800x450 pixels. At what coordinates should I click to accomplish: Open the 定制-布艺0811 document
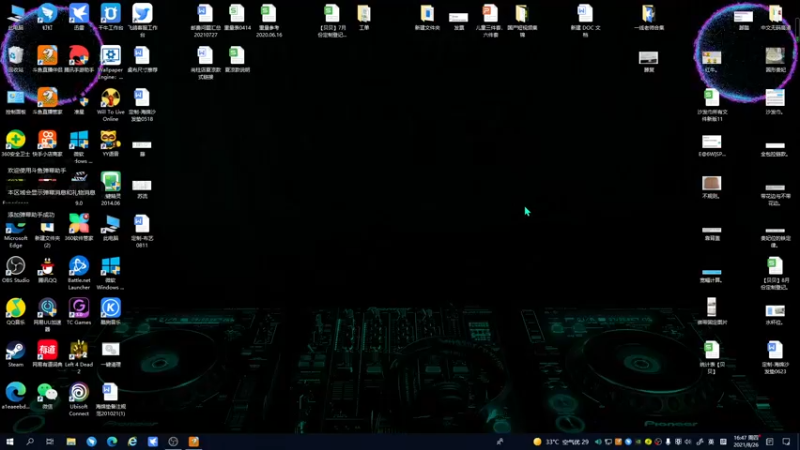[142, 231]
